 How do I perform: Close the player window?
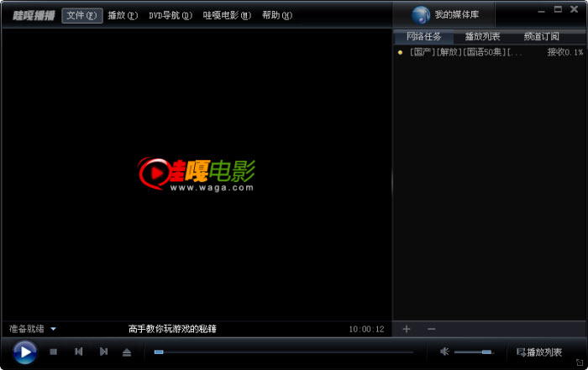click(574, 9)
